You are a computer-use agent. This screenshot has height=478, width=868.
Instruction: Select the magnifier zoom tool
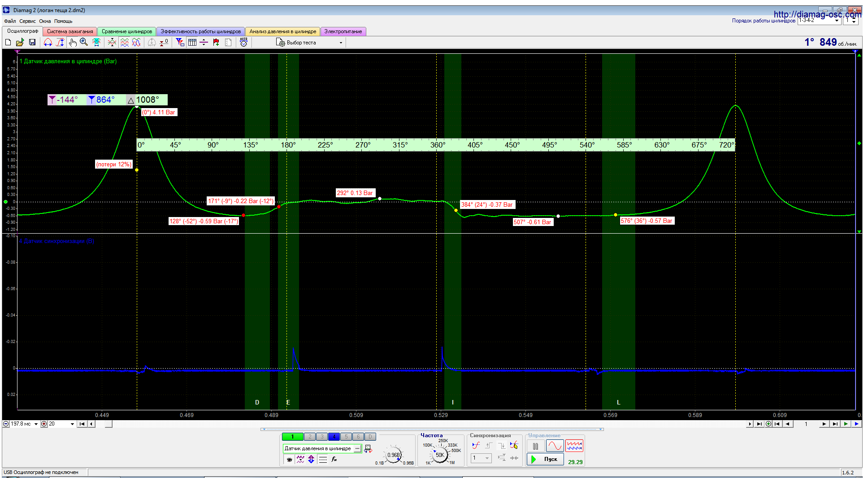pos(84,42)
